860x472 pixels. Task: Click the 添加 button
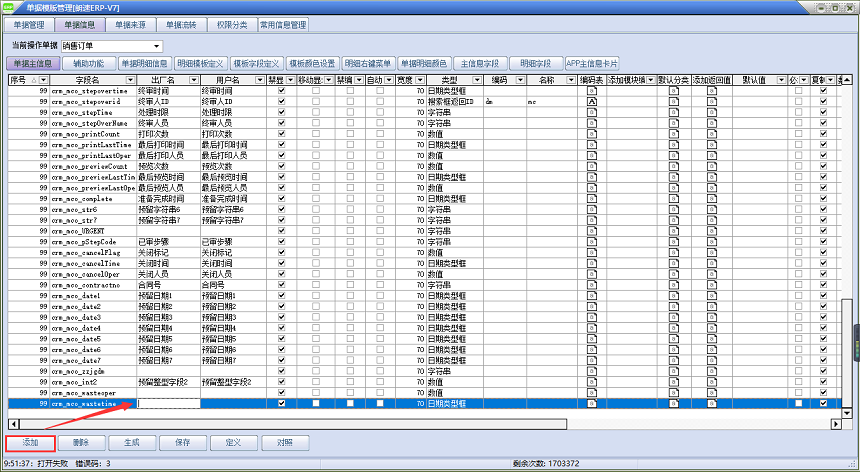[x=30, y=443]
